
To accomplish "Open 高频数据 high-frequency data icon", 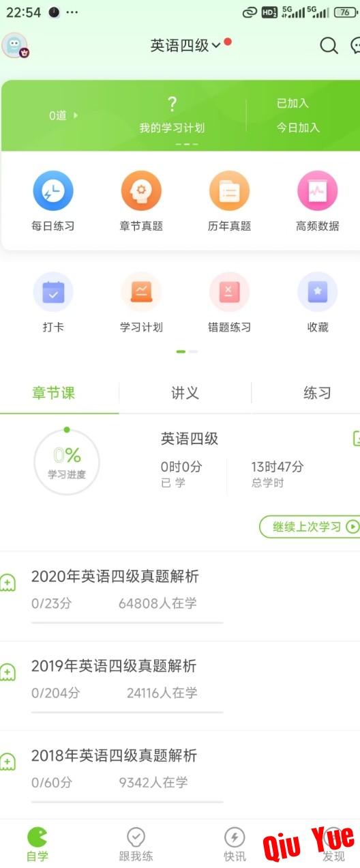I will pos(318,191).
